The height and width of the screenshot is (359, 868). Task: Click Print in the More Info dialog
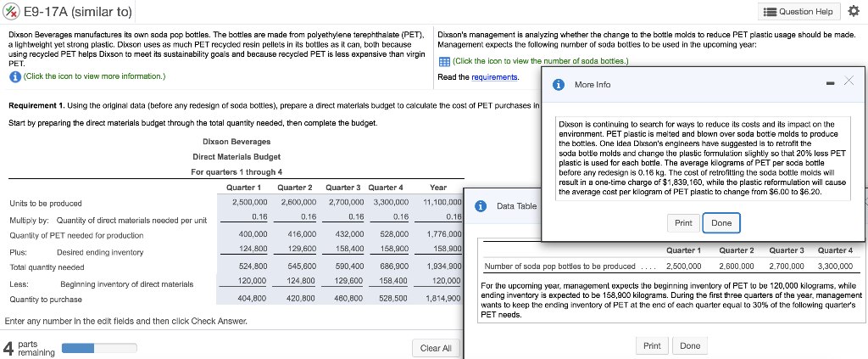683,222
